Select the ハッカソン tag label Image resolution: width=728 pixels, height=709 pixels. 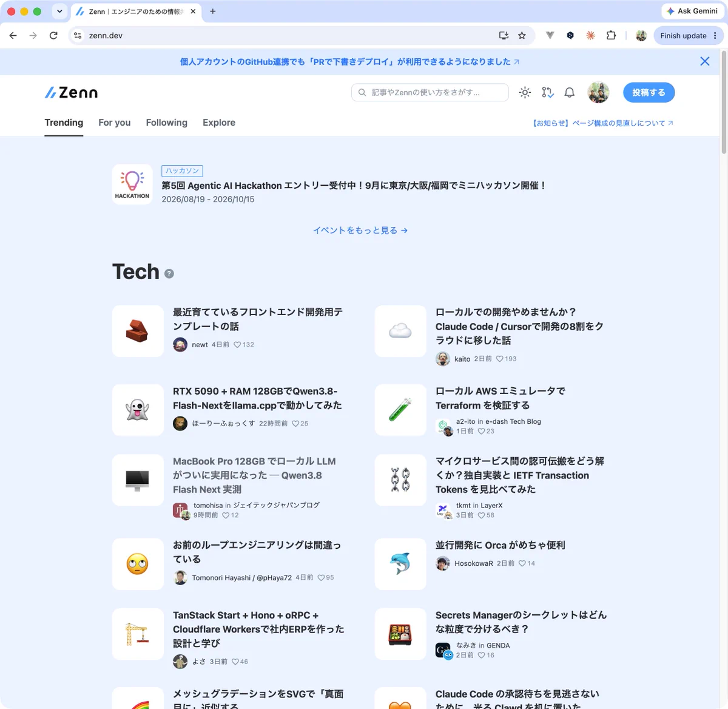pyautogui.click(x=182, y=171)
